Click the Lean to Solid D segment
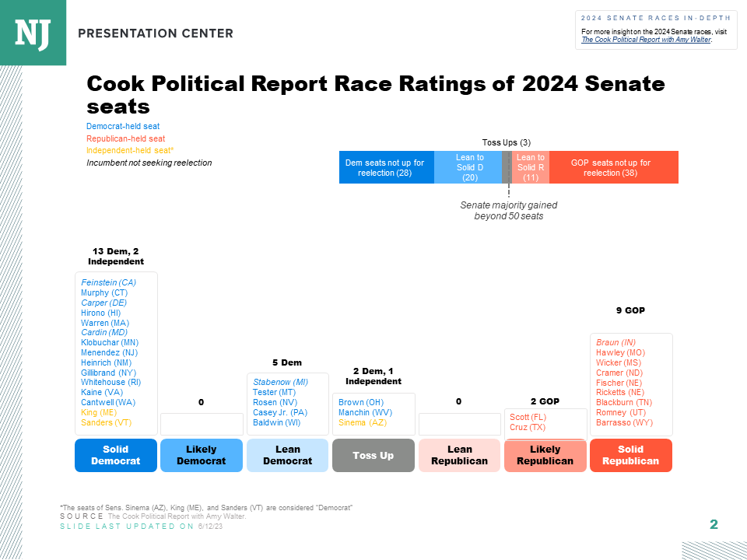This screenshot has width=747, height=560. point(468,167)
